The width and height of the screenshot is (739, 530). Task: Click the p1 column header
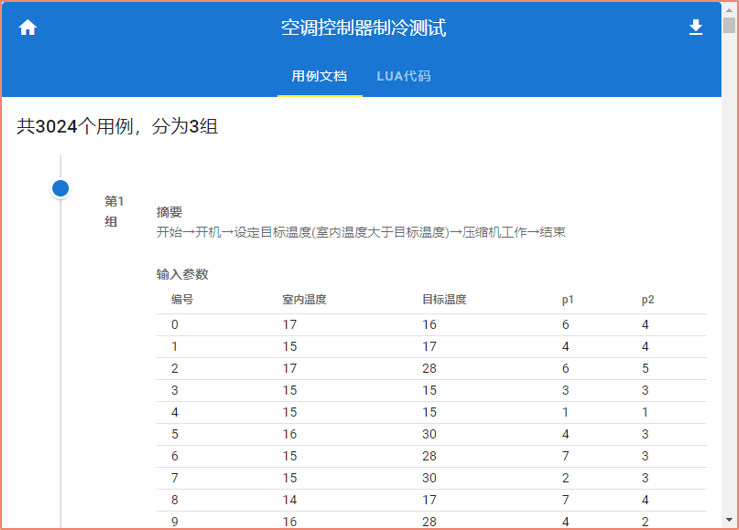point(567,300)
